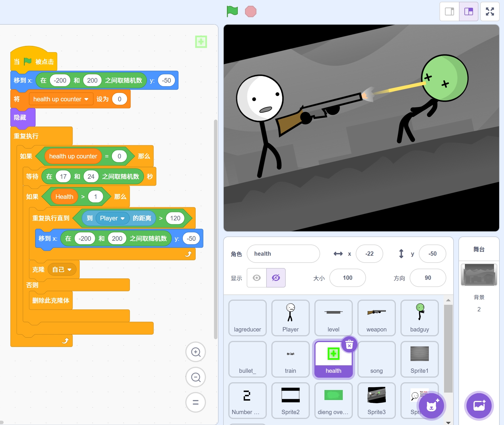The height and width of the screenshot is (425, 504).
Task: Switch to large stage layout
Action: (x=468, y=11)
